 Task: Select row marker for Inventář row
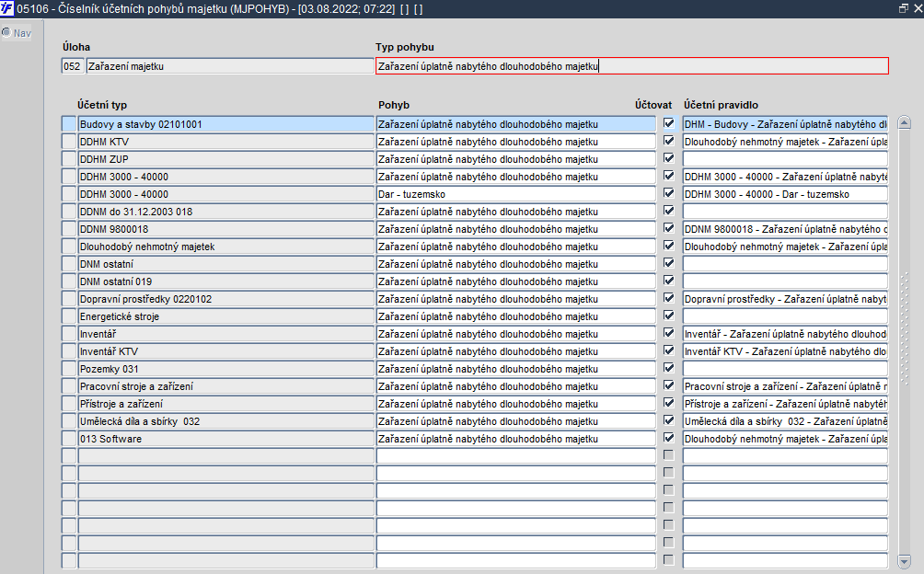(x=69, y=334)
